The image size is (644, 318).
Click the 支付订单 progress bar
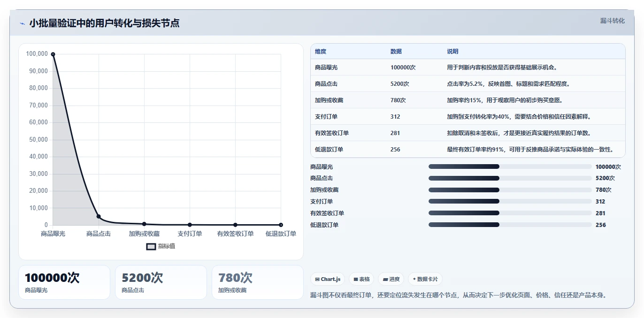[510, 202]
